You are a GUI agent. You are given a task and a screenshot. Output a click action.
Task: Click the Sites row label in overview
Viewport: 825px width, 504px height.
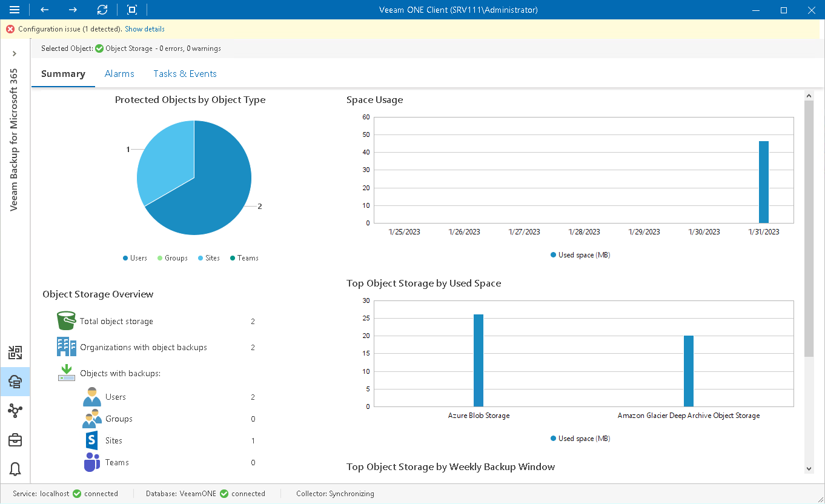[114, 440]
